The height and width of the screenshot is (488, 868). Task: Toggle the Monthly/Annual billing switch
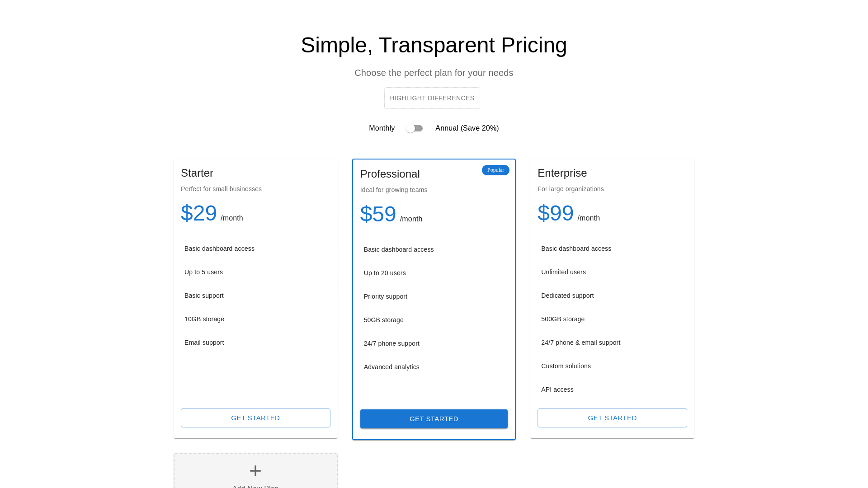coord(414,129)
